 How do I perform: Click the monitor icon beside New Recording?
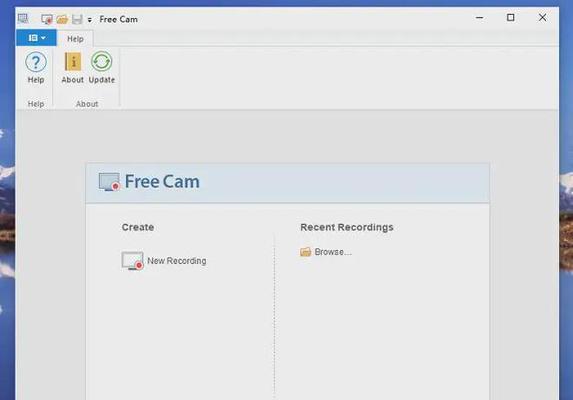point(132,261)
